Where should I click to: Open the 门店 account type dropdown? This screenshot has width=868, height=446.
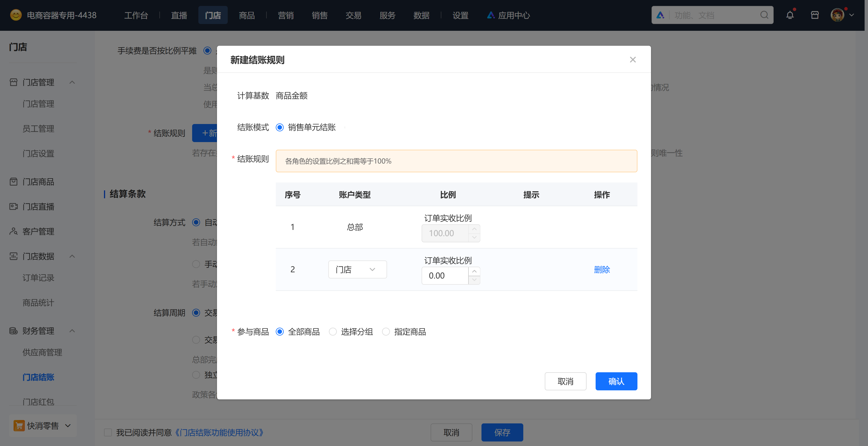[x=357, y=269]
